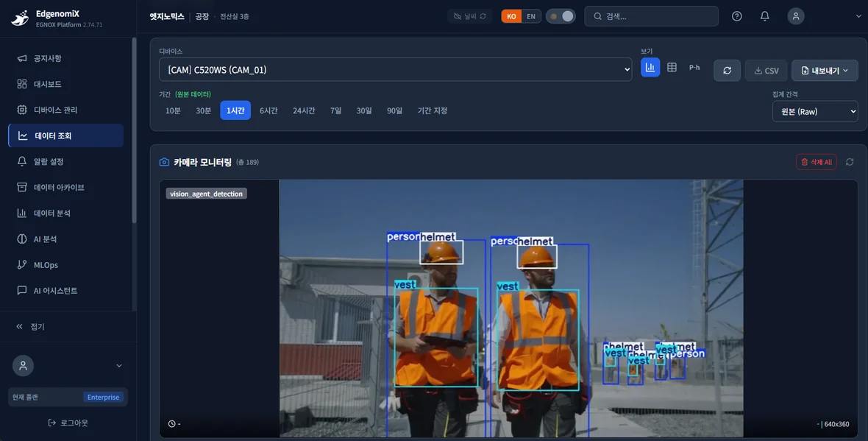Select the P-h view
This screenshot has width=868, height=441.
tap(694, 68)
